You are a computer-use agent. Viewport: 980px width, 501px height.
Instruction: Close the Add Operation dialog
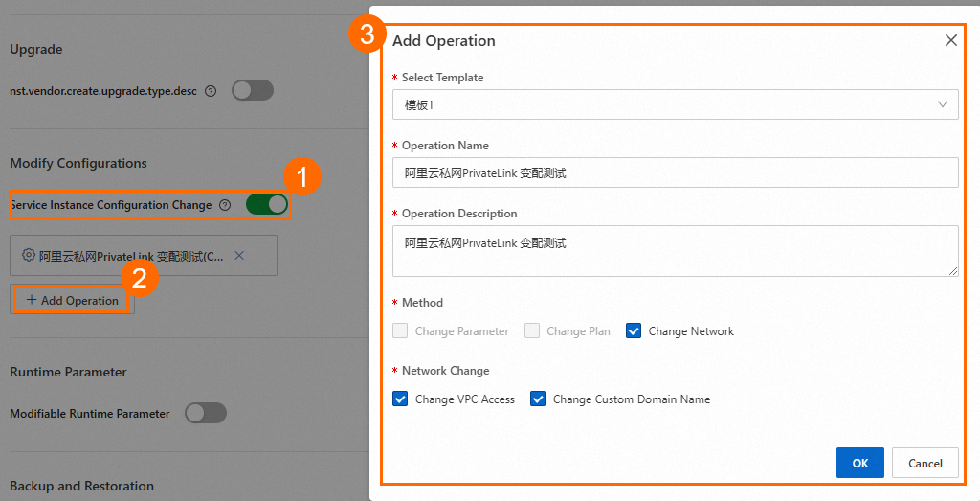(x=950, y=40)
